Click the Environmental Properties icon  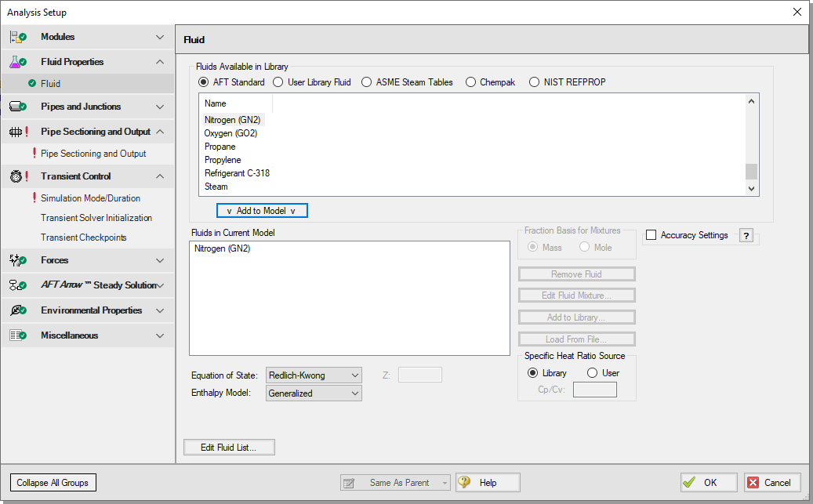pyautogui.click(x=18, y=310)
